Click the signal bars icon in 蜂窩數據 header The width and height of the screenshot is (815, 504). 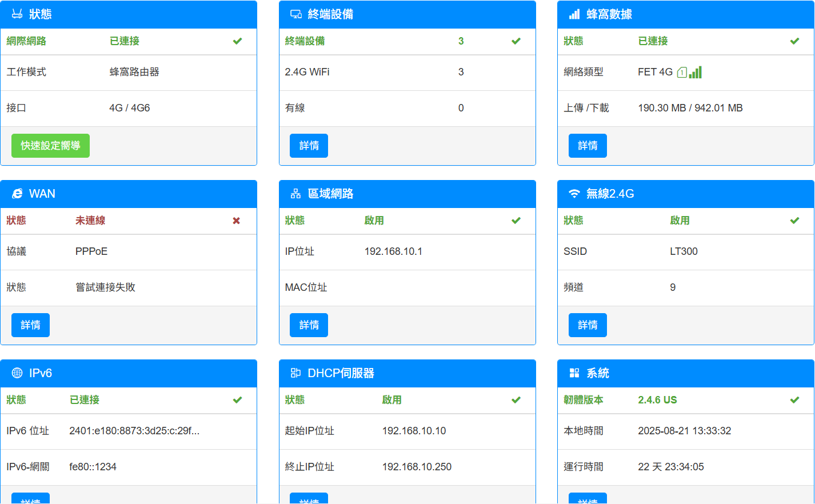coord(574,14)
